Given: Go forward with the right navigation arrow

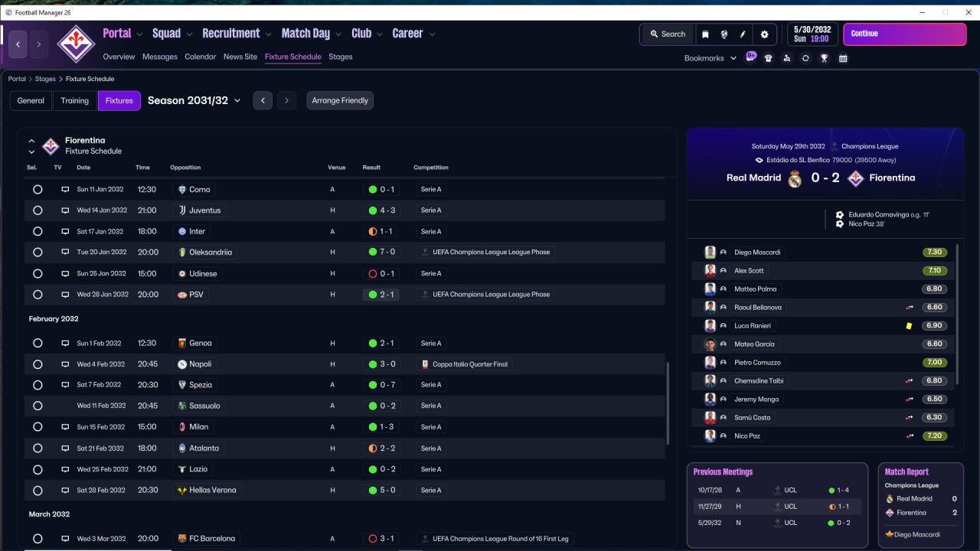Looking at the screenshot, I should pyautogui.click(x=39, y=44).
